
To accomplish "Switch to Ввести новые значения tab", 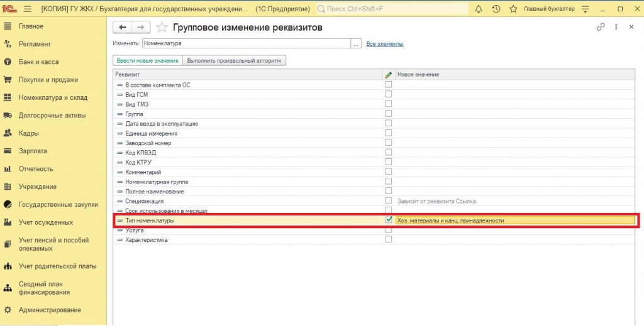I will (x=147, y=61).
